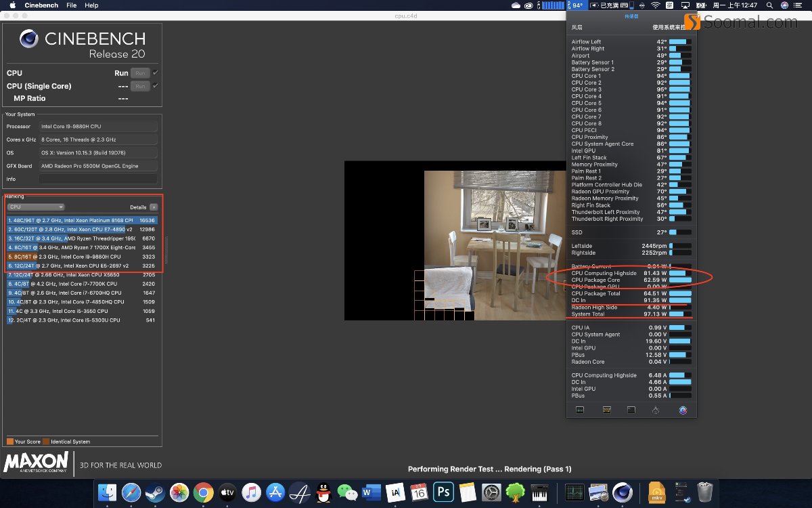Open Steam from the dock
Image resolution: width=812 pixels, height=508 pixels.
coord(155,492)
